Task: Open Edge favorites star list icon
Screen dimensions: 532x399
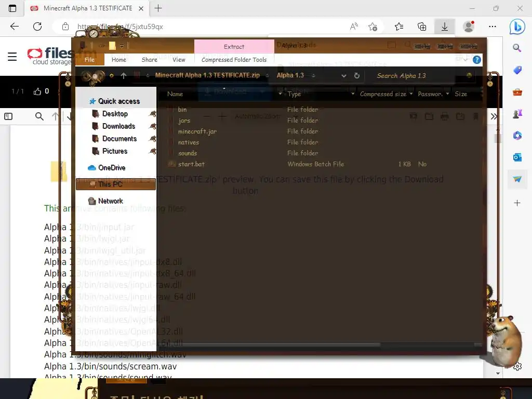Action: click(399, 26)
